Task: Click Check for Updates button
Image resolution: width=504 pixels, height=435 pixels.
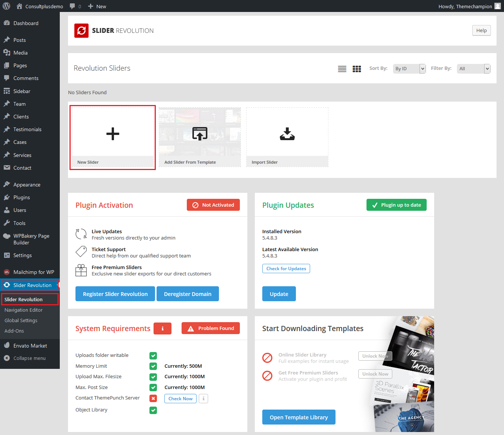Action: click(286, 269)
